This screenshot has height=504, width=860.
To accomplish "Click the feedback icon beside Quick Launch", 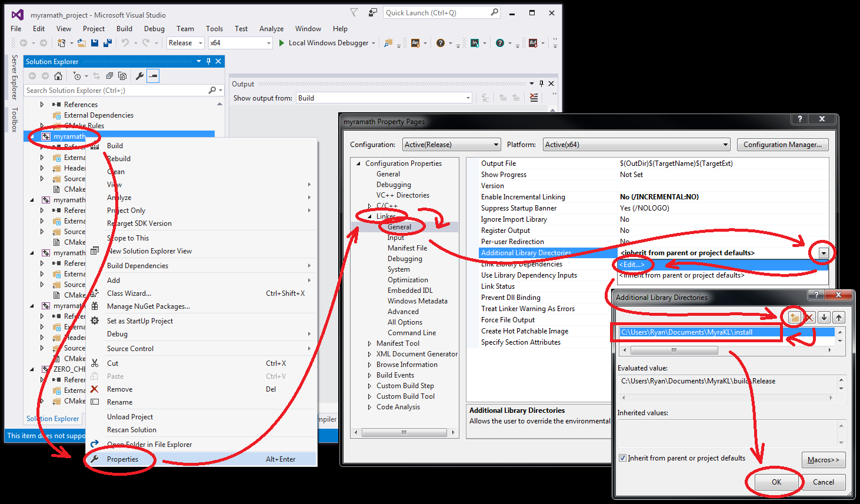I will click(x=373, y=12).
